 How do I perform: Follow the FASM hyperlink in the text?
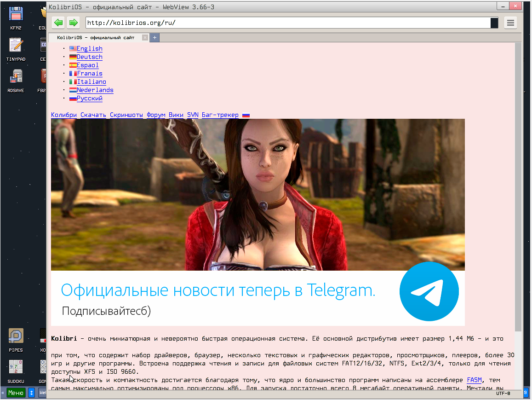pos(474,380)
